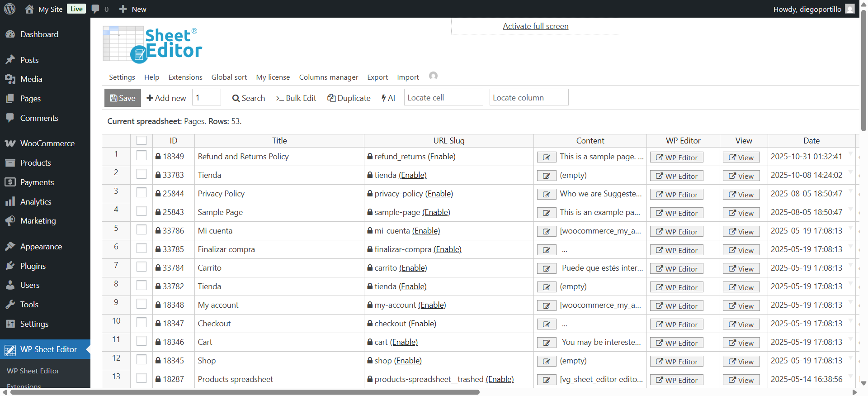
Task: Click the horizontal scrollbar at the bottom
Action: click(x=244, y=392)
